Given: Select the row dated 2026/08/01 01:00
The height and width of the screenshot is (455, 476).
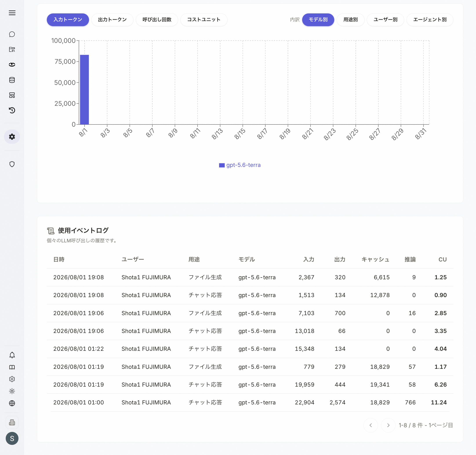Looking at the screenshot, I should pyautogui.click(x=250, y=402).
